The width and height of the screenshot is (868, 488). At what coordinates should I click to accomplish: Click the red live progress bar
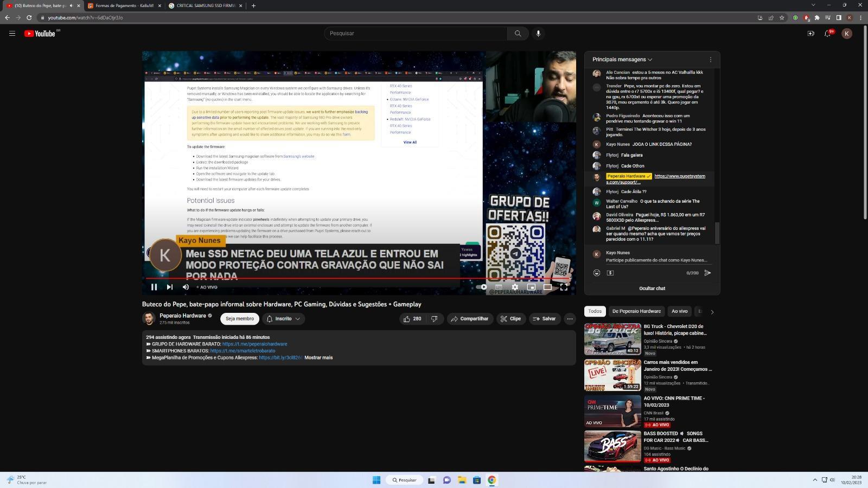coord(359,278)
